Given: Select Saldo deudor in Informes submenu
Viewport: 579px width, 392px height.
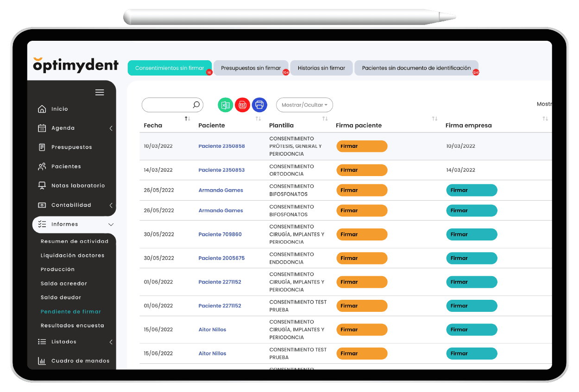Looking at the screenshot, I should (61, 297).
